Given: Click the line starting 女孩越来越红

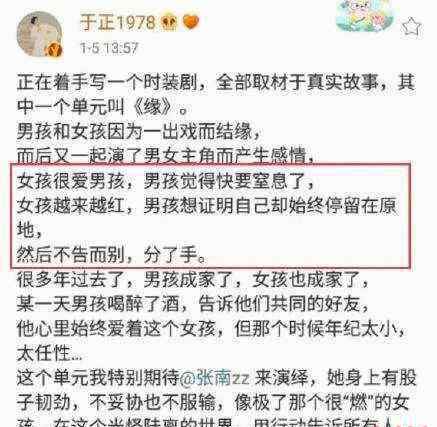Looking at the screenshot, I should click(x=207, y=206).
